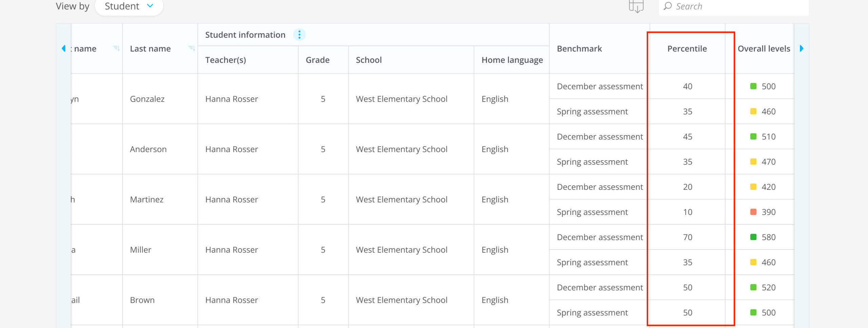Sort by the Last name column icon
This screenshot has width=868, height=328.
click(x=192, y=49)
